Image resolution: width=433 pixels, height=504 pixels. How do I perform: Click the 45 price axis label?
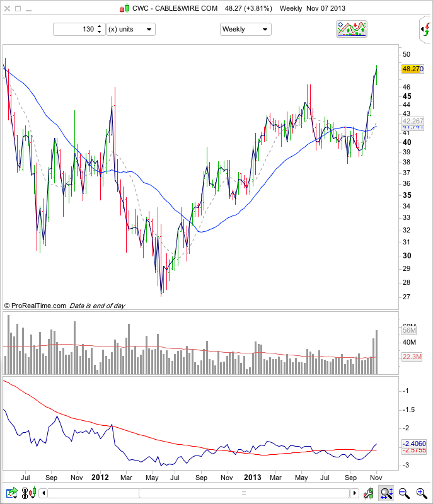point(407,96)
